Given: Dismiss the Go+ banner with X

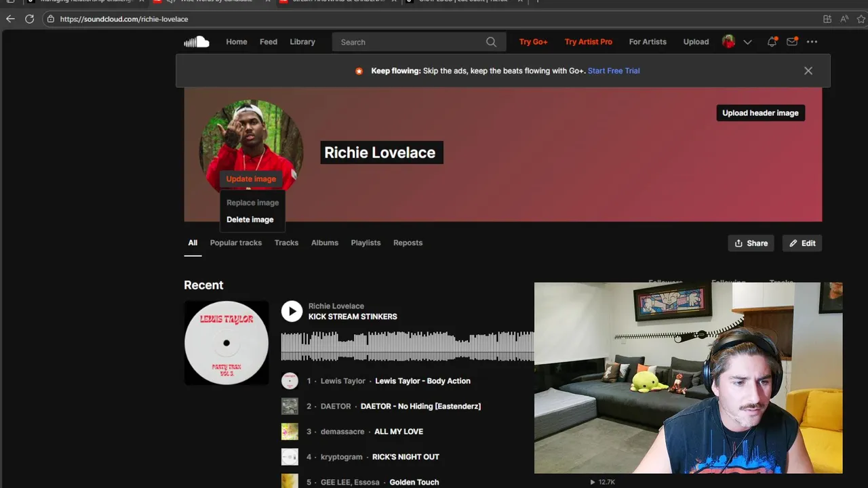Looking at the screenshot, I should [808, 70].
